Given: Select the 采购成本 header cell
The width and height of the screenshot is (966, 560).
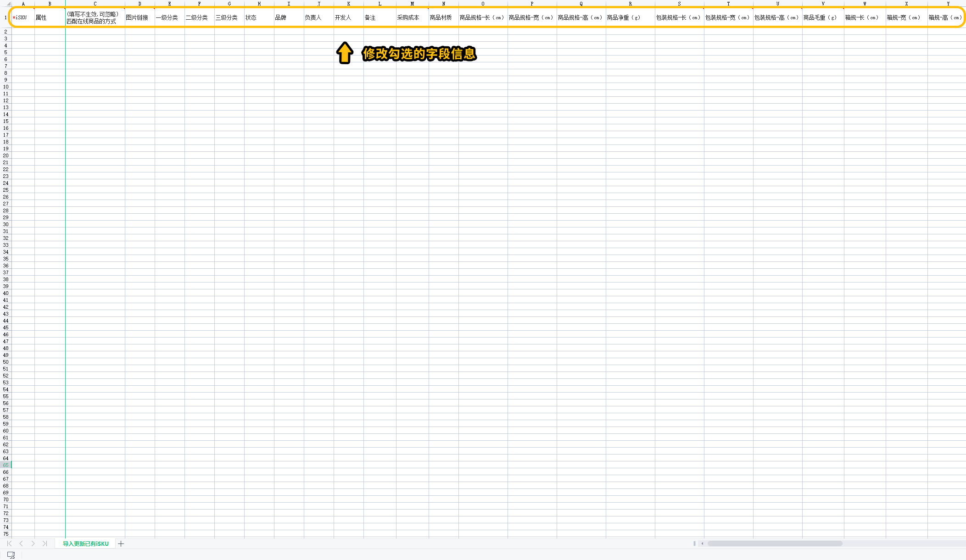Looking at the screenshot, I should [x=413, y=17].
